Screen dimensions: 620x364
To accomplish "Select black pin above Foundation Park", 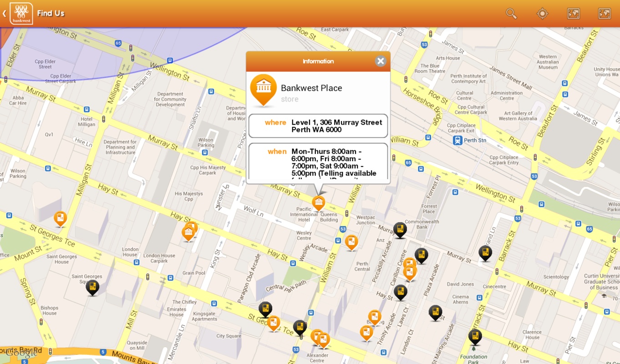I will [475, 337].
